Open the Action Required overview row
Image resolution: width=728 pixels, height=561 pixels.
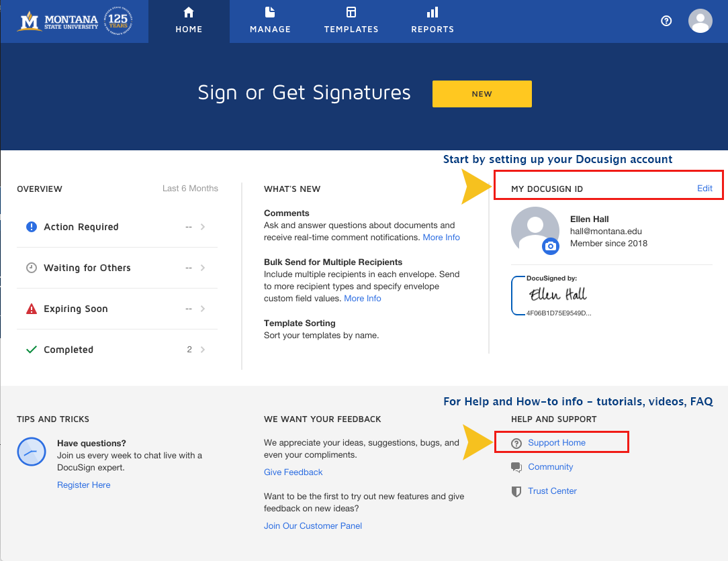pos(117,227)
